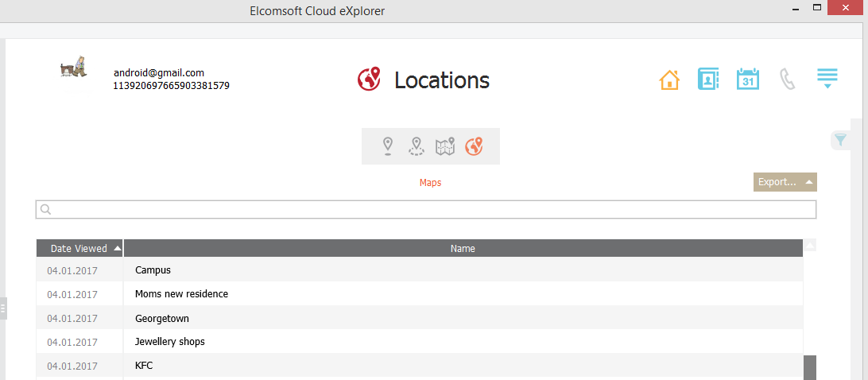The width and height of the screenshot is (868, 380).
Task: Select the Campus location row
Action: [153, 270]
